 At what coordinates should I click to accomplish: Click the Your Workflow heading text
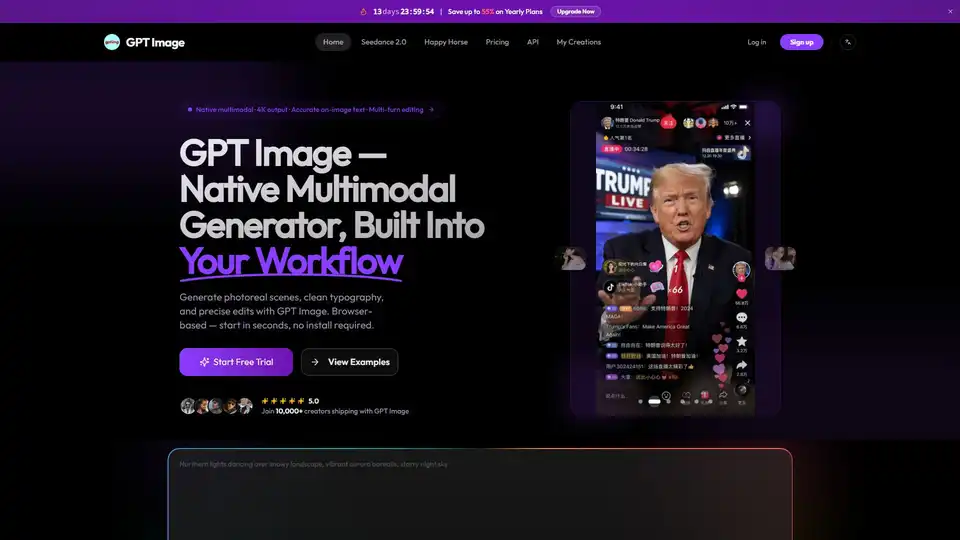pos(291,261)
